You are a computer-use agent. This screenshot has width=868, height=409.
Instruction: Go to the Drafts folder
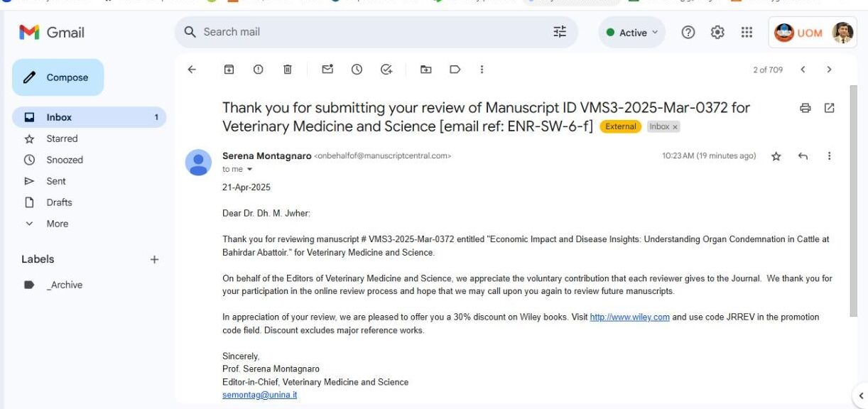[x=59, y=202]
